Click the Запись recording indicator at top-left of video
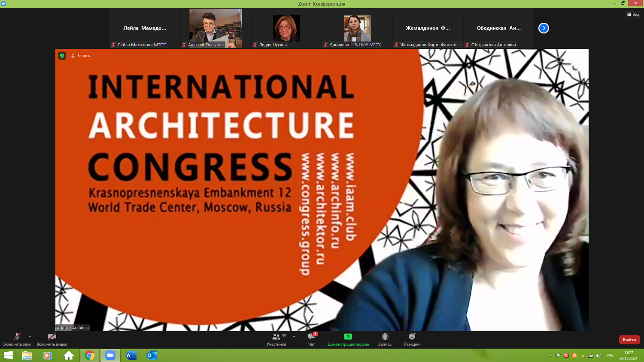644x362 pixels. (80, 56)
